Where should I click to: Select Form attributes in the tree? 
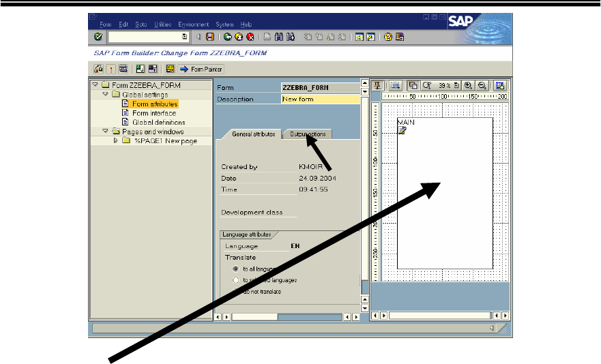coord(155,104)
